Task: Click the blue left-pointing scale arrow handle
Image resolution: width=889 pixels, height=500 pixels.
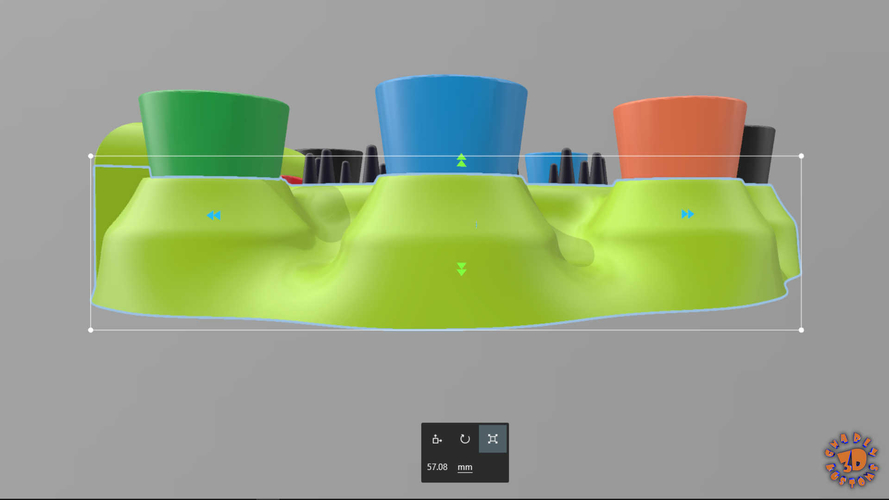Action: pyautogui.click(x=214, y=215)
